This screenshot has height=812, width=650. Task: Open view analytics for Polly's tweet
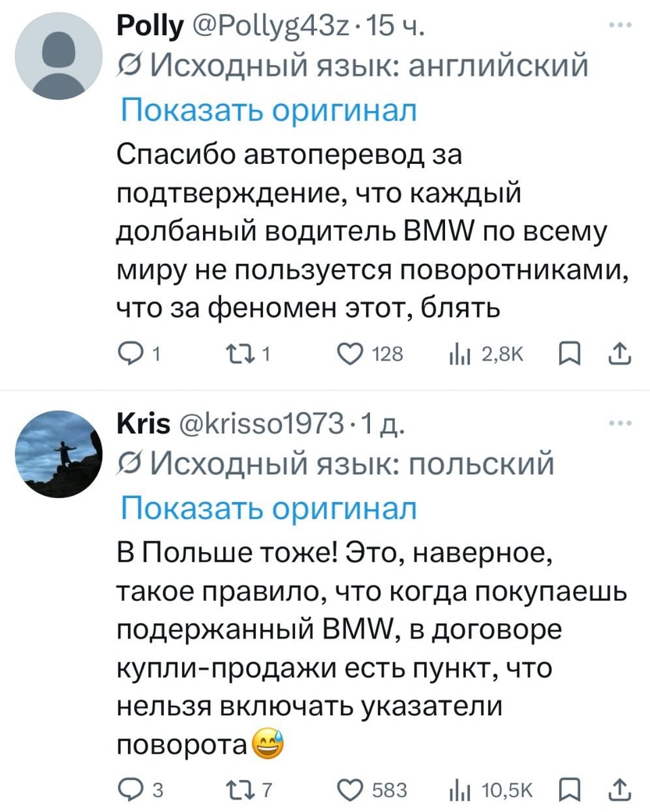tap(461, 353)
